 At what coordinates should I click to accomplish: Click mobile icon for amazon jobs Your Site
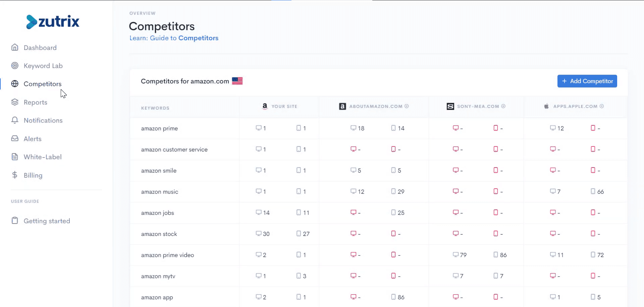coord(299,212)
